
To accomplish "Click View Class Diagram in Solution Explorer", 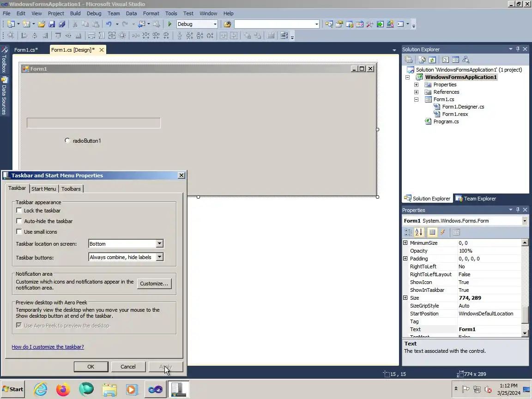I will tap(466, 60).
